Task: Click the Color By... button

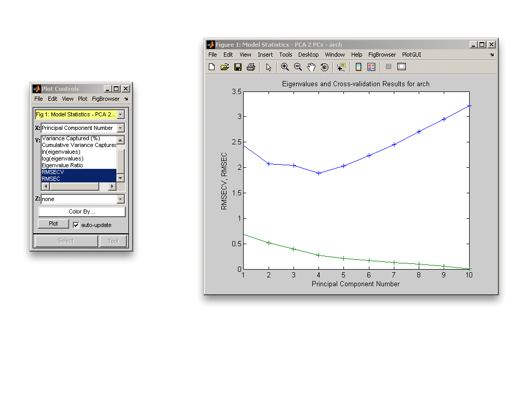Action: tap(82, 212)
